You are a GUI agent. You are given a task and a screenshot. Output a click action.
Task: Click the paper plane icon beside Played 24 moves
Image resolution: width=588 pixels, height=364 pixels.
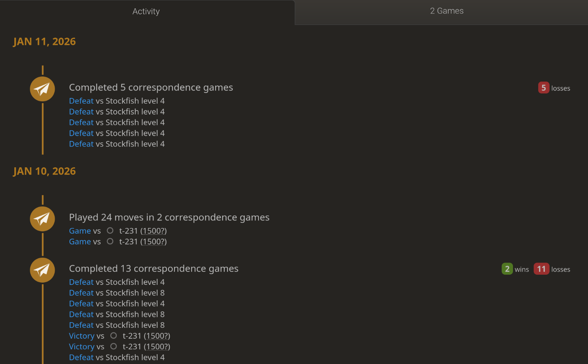pos(43,219)
